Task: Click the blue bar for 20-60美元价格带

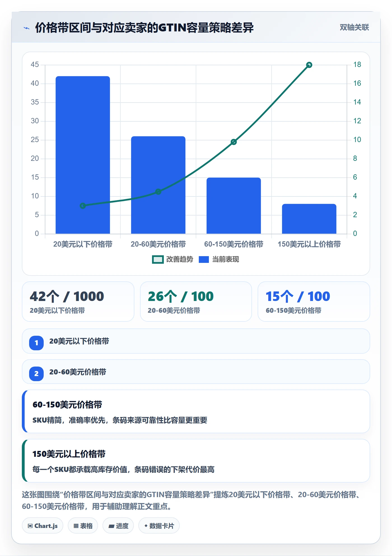Action: click(x=158, y=185)
